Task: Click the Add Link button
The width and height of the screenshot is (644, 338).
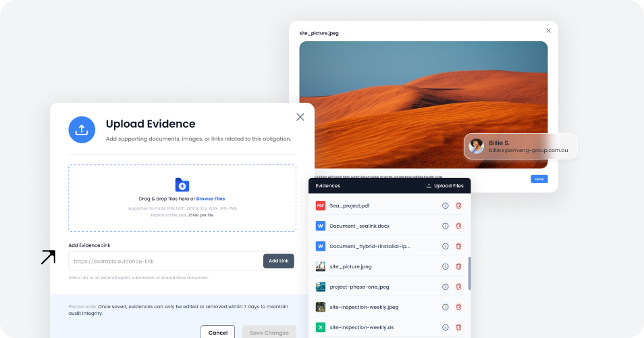Action: (x=279, y=261)
